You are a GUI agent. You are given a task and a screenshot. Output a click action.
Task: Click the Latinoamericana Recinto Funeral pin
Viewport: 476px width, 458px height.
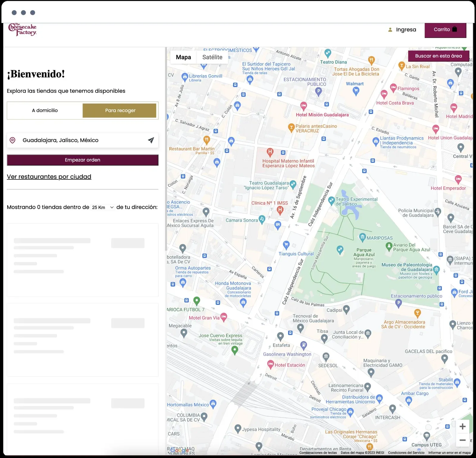click(367, 387)
